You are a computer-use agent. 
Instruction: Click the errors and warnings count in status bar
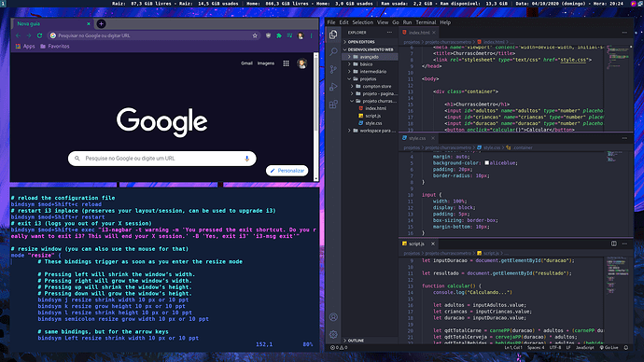tap(339, 348)
